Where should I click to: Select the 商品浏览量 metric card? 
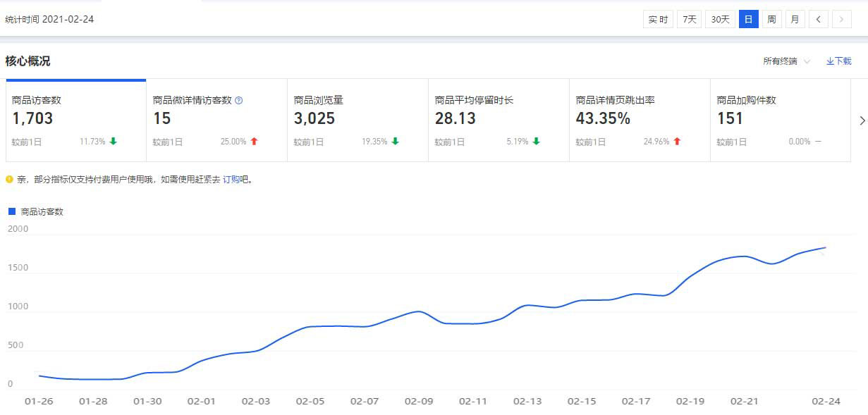(358, 120)
